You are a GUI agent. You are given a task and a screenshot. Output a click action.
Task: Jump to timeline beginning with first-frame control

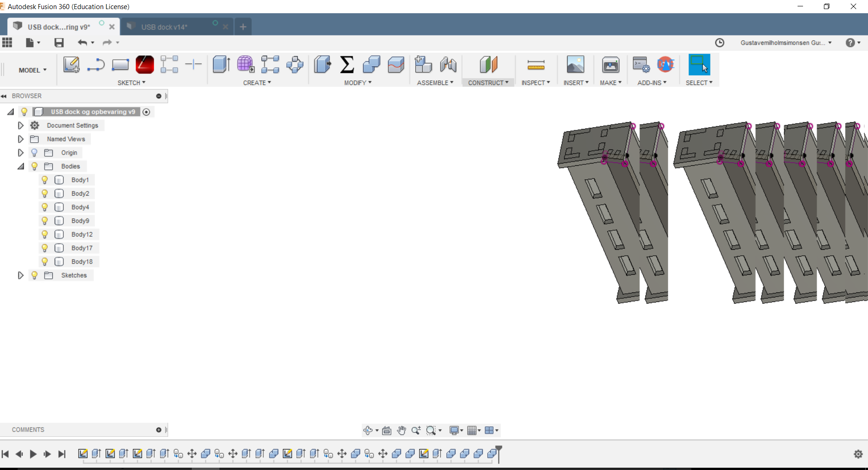point(5,454)
